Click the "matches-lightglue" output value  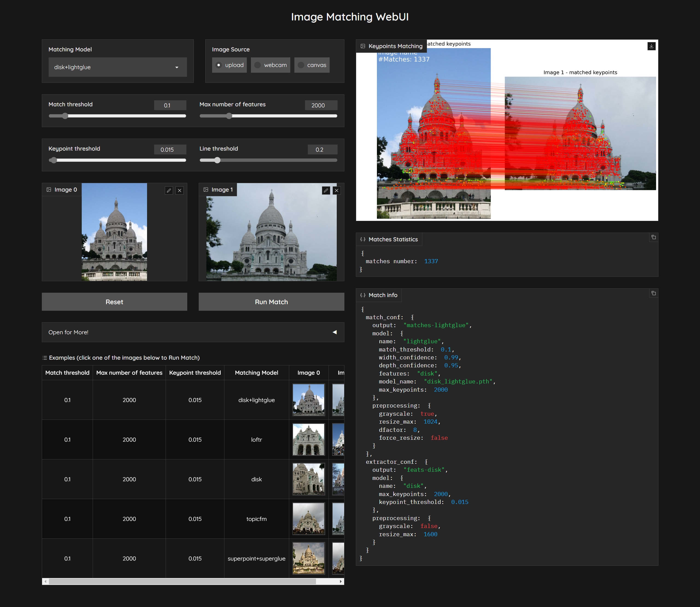[x=436, y=325]
